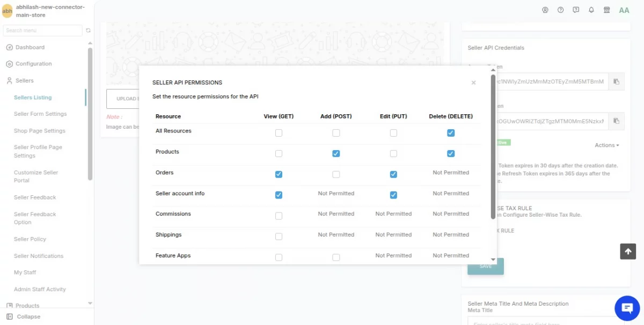This screenshot has width=644, height=325.
Task: Click the Dashboard gauge icon in the sidebar
Action: pos(9,47)
